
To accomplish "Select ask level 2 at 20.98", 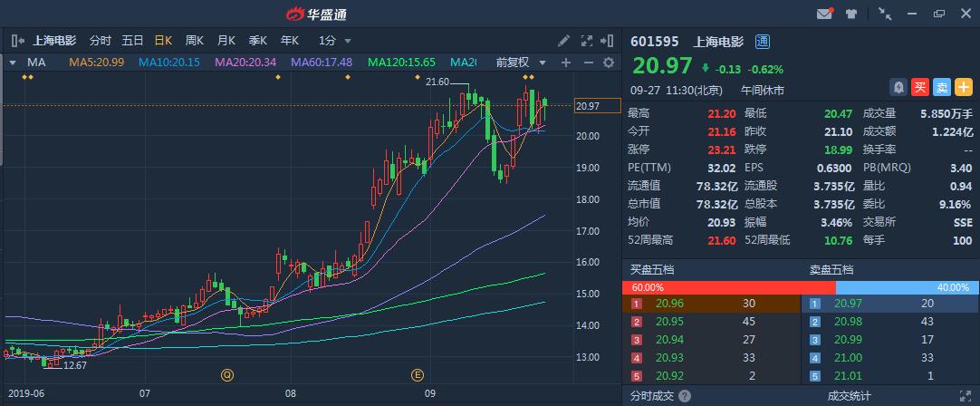I will click(890, 323).
